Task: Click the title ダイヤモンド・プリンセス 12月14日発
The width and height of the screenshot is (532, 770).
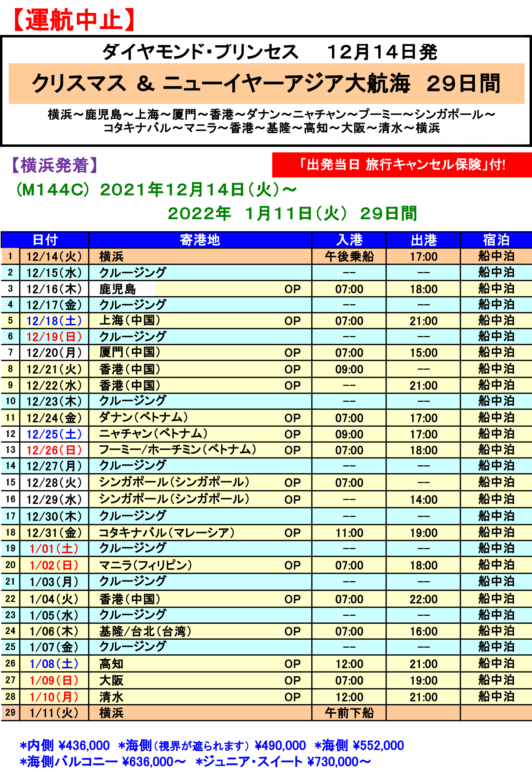Action: [x=270, y=52]
